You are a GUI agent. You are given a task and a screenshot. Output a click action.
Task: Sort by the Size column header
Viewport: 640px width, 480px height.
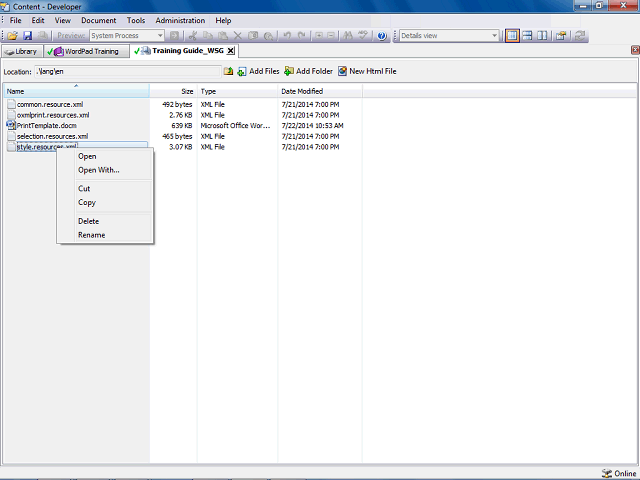tap(173, 91)
